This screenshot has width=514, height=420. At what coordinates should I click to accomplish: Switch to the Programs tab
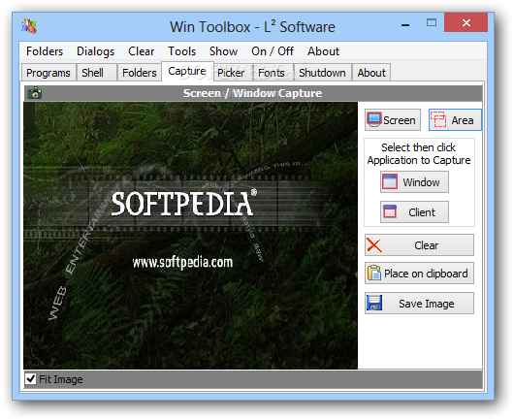tap(48, 73)
